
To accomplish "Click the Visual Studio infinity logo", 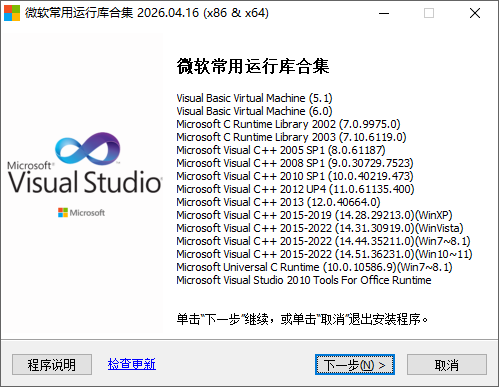I will pyautogui.click(x=87, y=149).
